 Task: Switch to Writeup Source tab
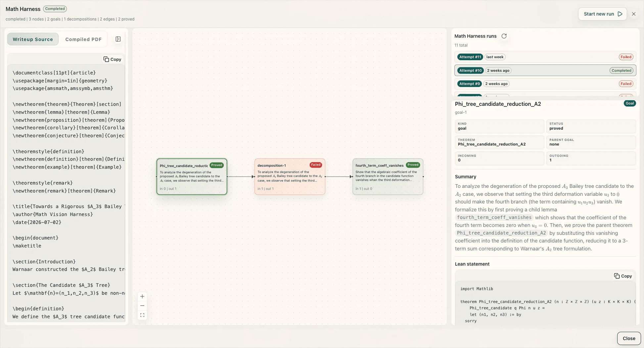pos(33,39)
